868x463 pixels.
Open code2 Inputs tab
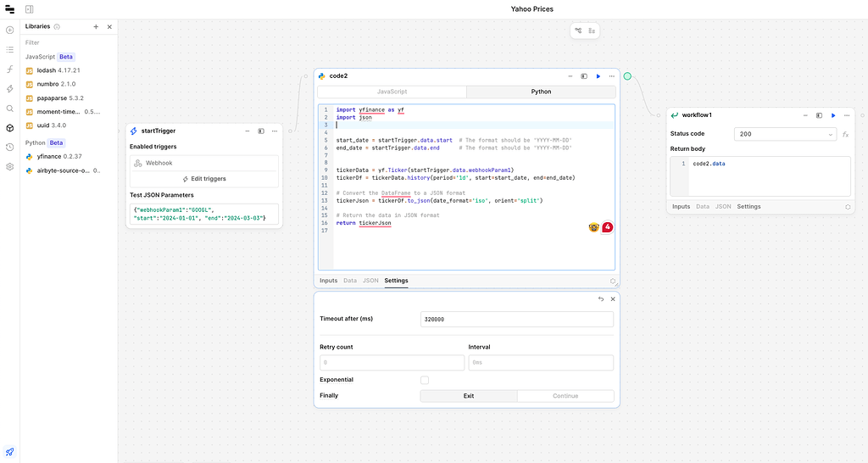(x=328, y=281)
